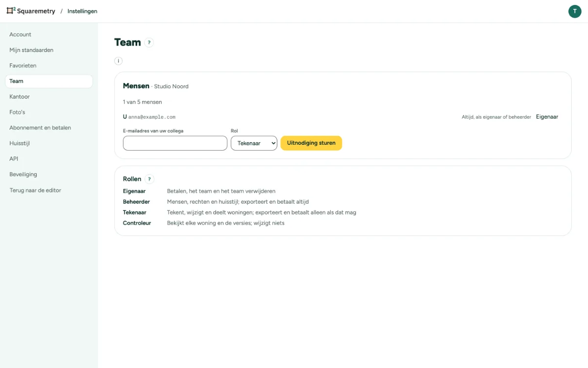Select Team in the sidebar

click(x=49, y=81)
